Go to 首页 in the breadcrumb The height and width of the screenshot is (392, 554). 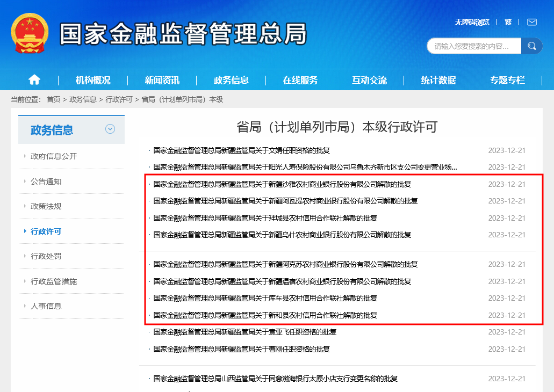tap(54, 99)
